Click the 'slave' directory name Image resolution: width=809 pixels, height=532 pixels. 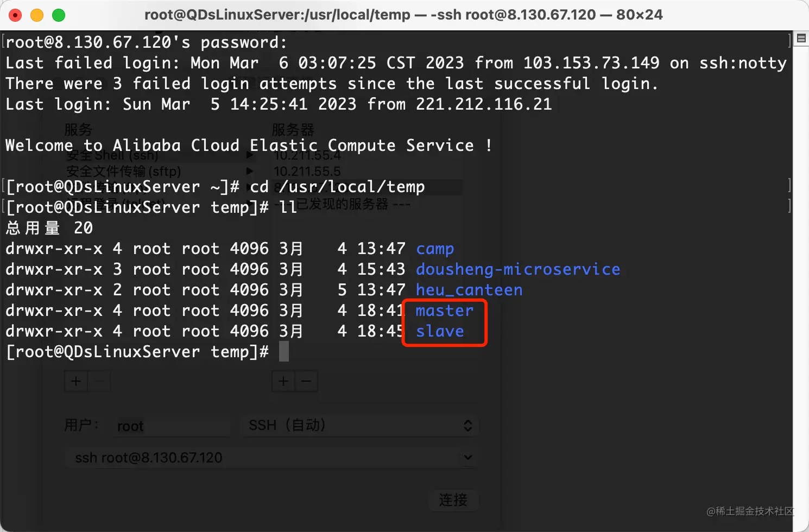click(440, 331)
